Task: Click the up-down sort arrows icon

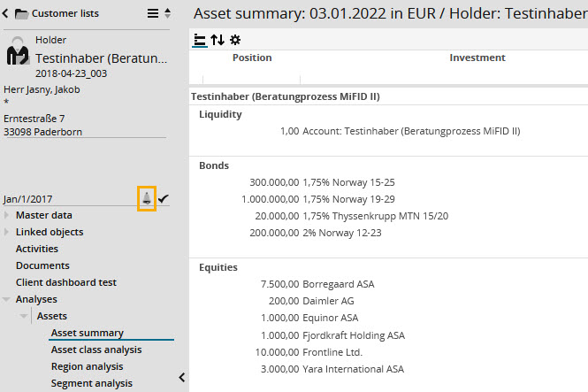Action: 218,40
